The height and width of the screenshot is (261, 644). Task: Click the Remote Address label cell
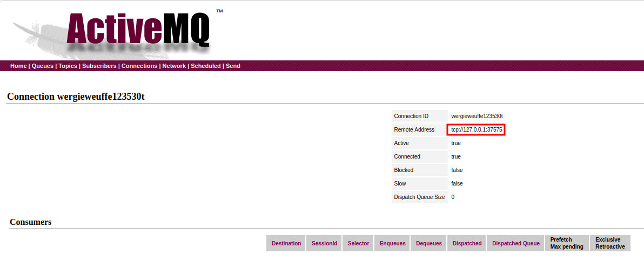click(420, 129)
